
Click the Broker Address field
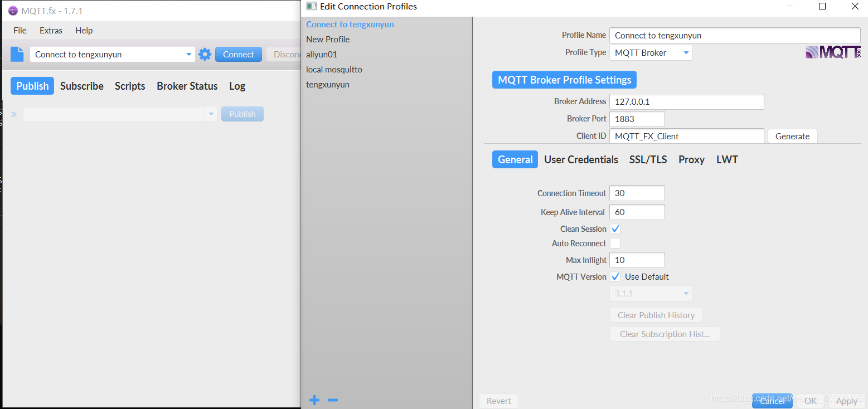coord(686,102)
